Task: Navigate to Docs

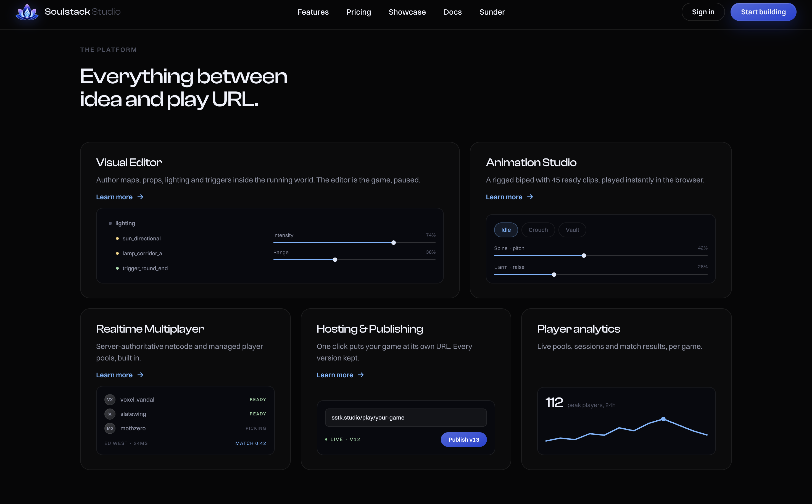Action: [452, 12]
